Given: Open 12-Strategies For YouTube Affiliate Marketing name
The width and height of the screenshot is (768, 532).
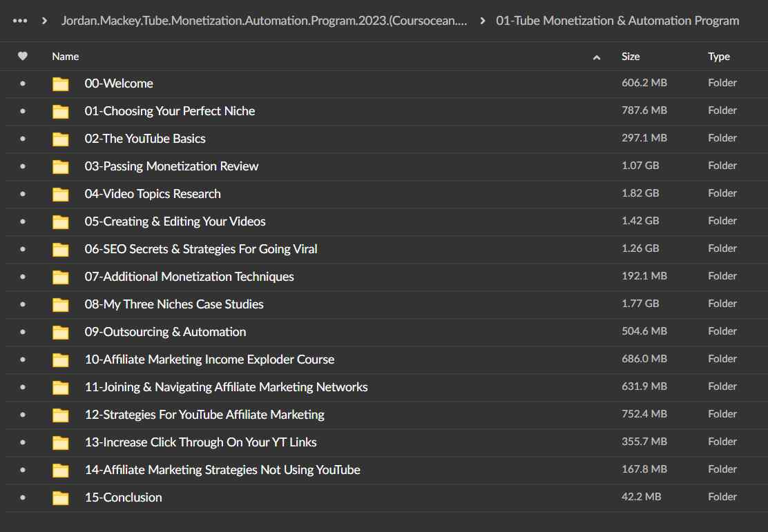Looking at the screenshot, I should point(204,415).
